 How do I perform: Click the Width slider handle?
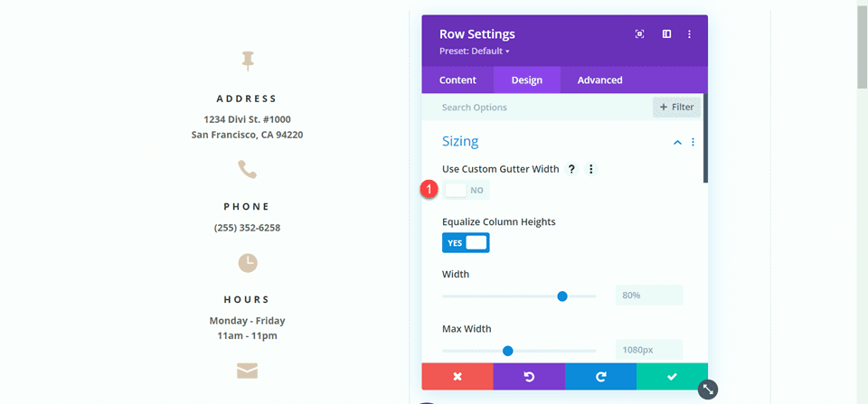point(562,296)
